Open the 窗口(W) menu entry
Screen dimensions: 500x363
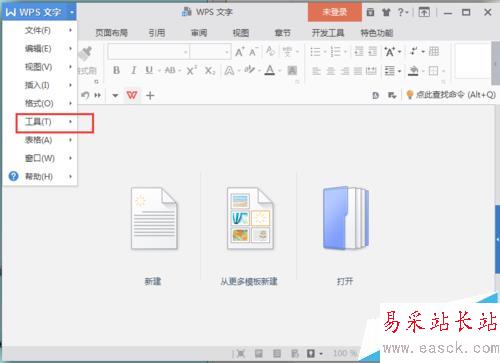pyautogui.click(x=40, y=158)
